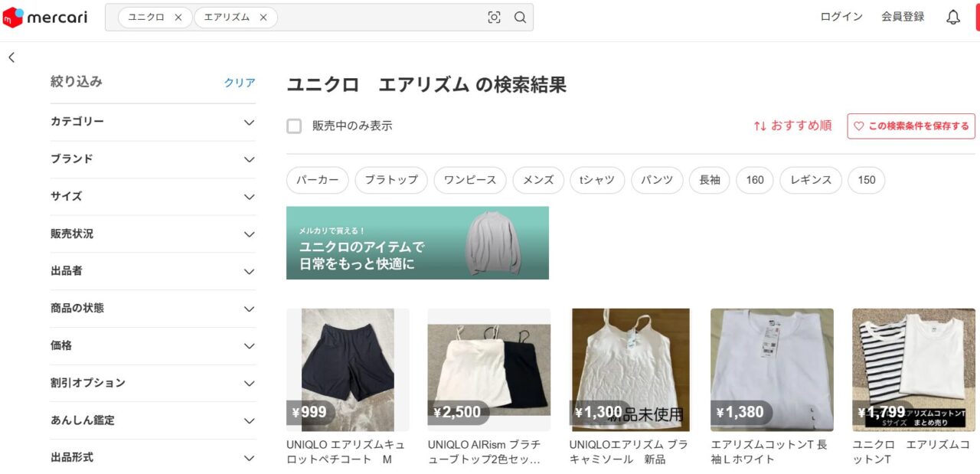Expand the 出品者 filter
The width and height of the screenshot is (980, 474).
153,271
